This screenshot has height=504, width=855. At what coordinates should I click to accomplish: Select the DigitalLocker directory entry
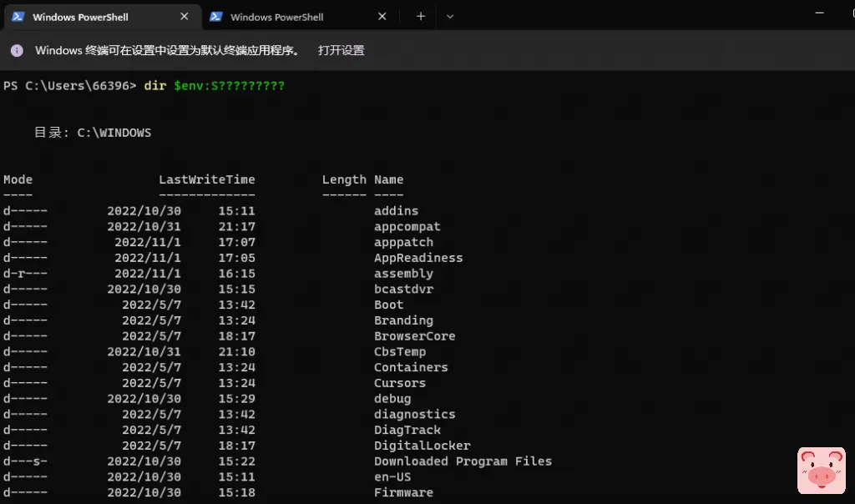[x=422, y=446]
